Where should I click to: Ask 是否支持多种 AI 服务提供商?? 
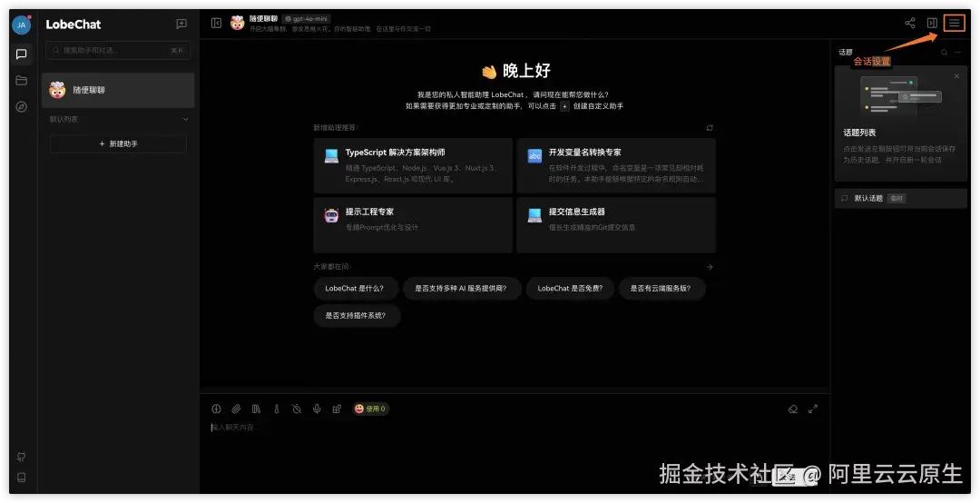(461, 289)
